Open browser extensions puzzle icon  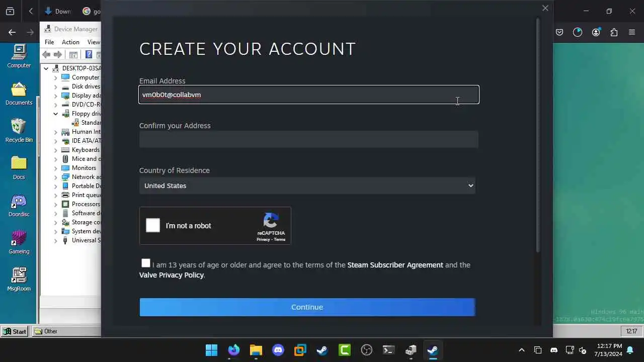[614, 32]
